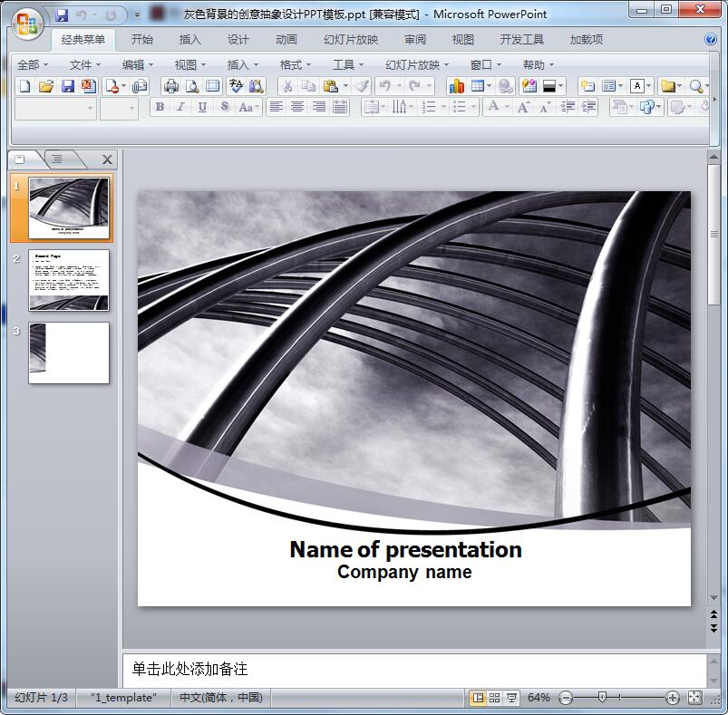Open the slide design icon

529,86
